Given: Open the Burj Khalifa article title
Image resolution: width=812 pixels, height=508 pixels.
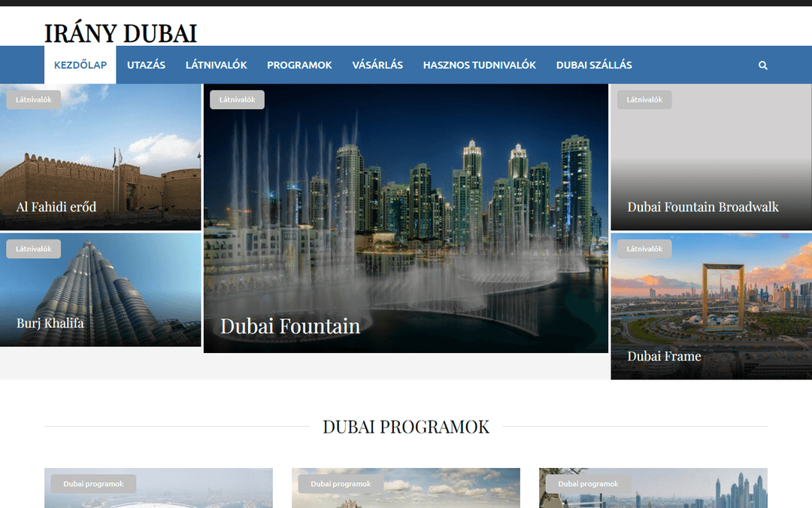Looking at the screenshot, I should [x=50, y=323].
